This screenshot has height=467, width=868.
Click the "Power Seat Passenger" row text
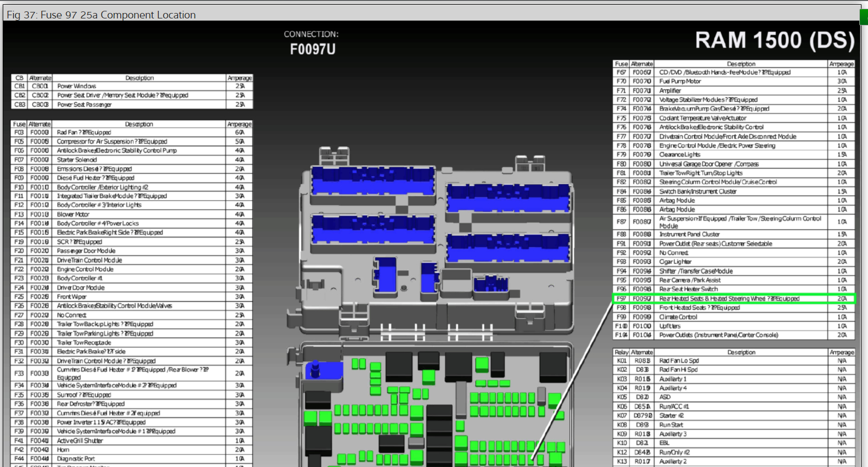(x=85, y=105)
